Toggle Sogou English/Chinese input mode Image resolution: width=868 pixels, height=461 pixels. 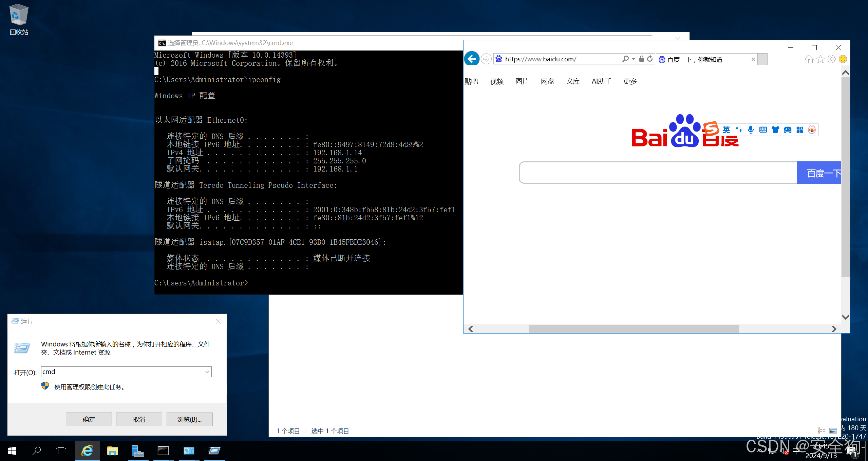click(x=726, y=129)
